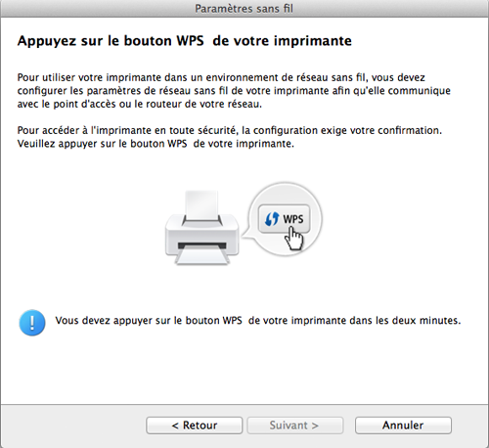Click the line starting Veuillez appuyer sur le bouton
Viewport: 489px width, 448px height.
tap(156, 144)
